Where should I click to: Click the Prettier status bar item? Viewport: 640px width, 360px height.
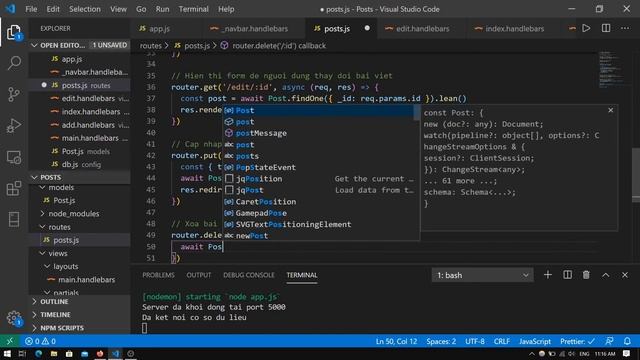pyautogui.click(x=577, y=341)
